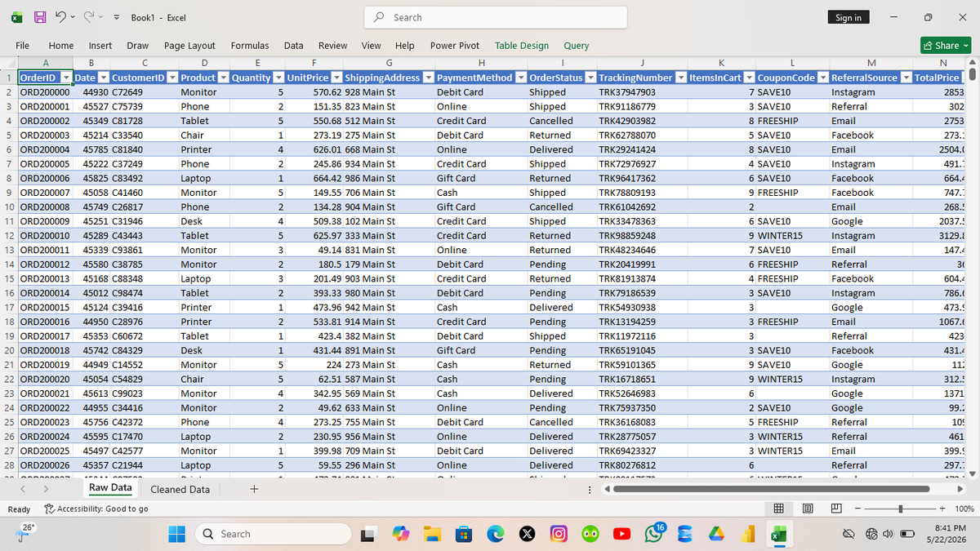Open WhatsApp from the taskbar
Screen dimensions: 980x551
[654, 534]
